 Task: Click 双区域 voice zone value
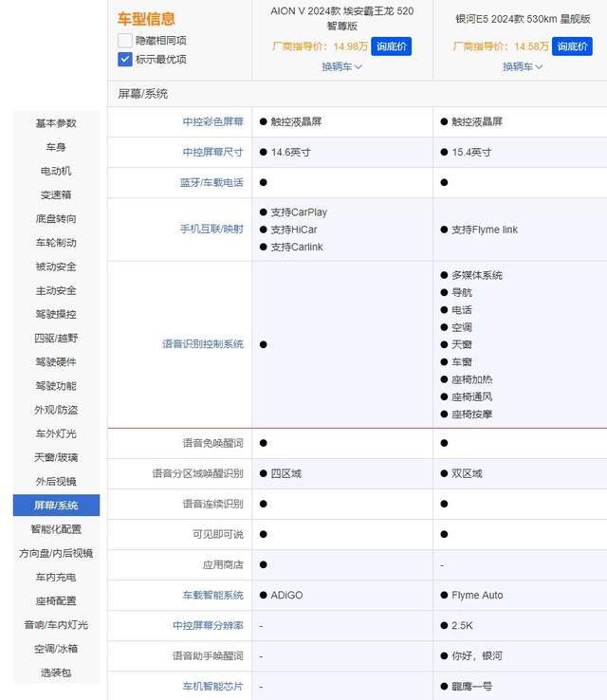[x=467, y=473]
